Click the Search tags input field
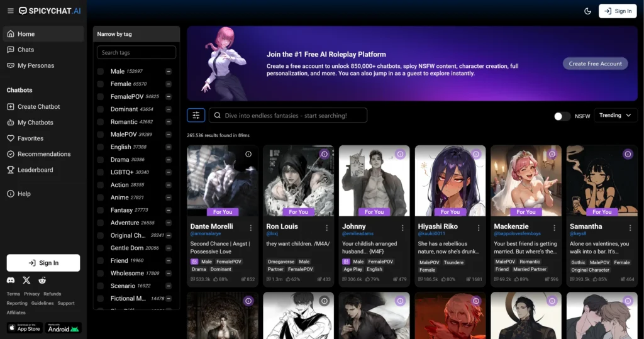The image size is (644, 339). pos(136,53)
